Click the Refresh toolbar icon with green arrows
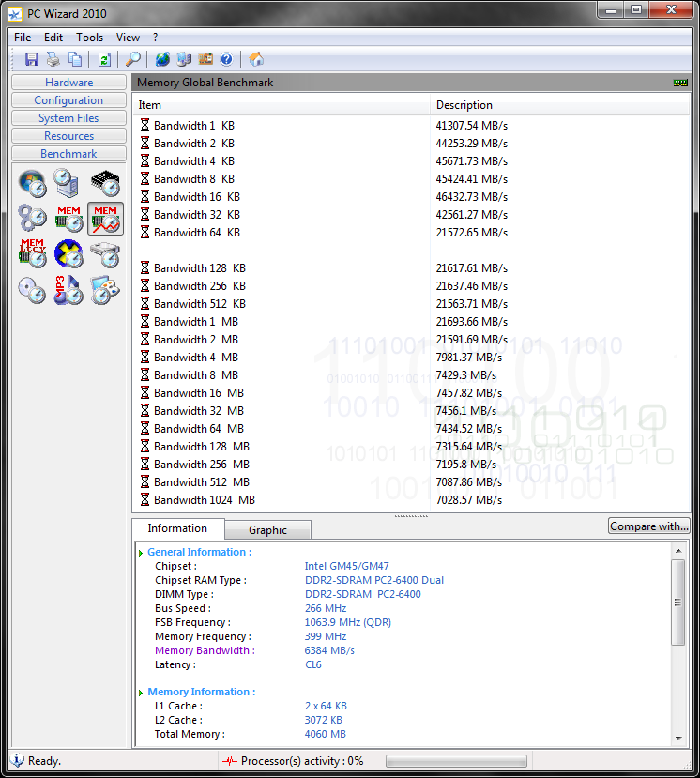The height and width of the screenshot is (778, 700). pos(104,59)
